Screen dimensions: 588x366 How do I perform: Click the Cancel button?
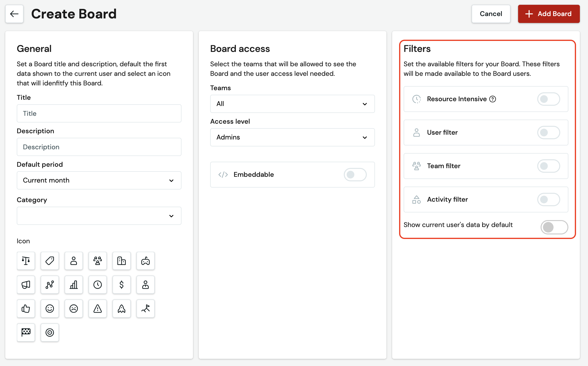click(491, 14)
